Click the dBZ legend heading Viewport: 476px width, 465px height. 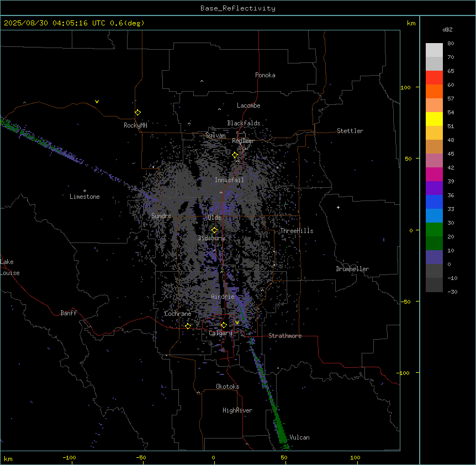447,29
